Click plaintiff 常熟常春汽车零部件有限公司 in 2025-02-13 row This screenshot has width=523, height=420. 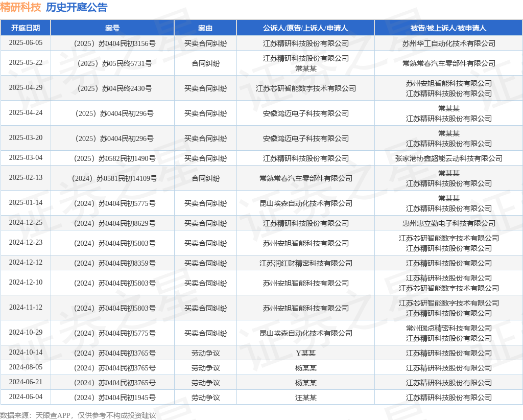(x=305, y=178)
